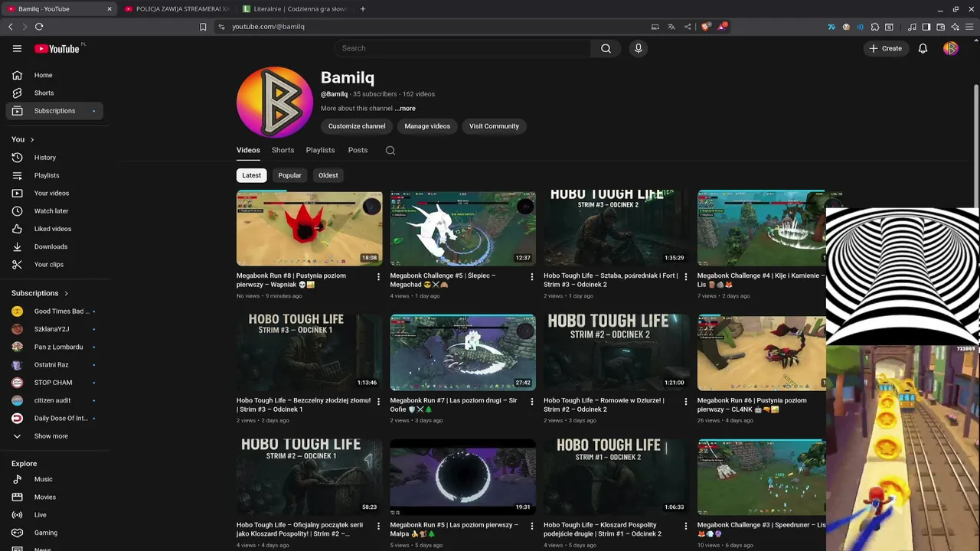Click Customize channel button
The width and height of the screenshot is (980, 551).
click(x=357, y=126)
